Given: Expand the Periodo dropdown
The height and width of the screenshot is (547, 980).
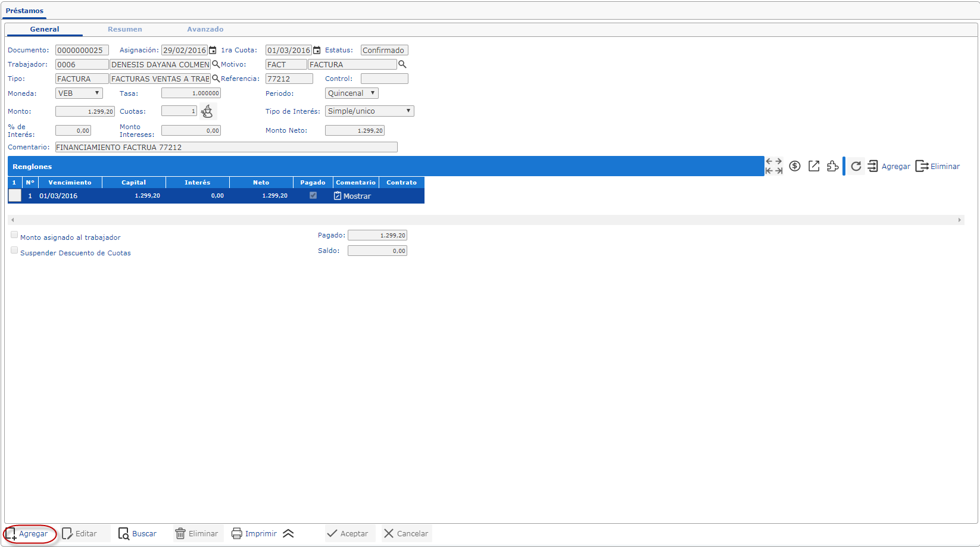Looking at the screenshot, I should click(x=351, y=93).
